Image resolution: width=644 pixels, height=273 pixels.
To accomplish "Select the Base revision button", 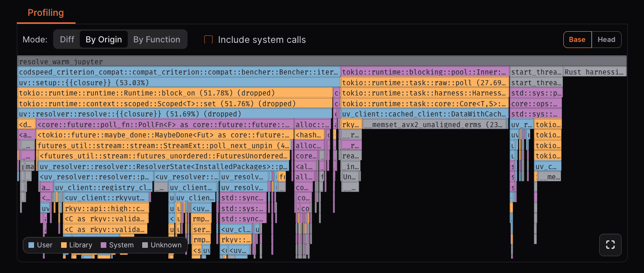I will click(577, 40).
